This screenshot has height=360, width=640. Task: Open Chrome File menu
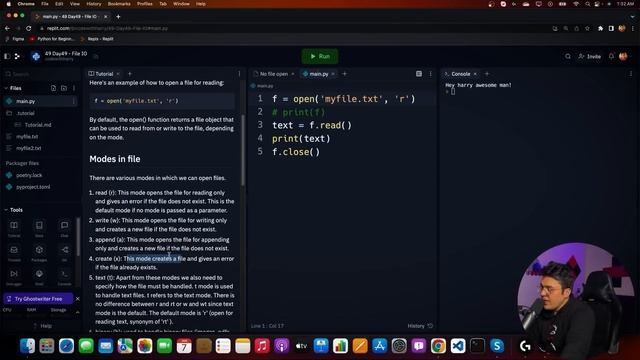(x=45, y=4)
